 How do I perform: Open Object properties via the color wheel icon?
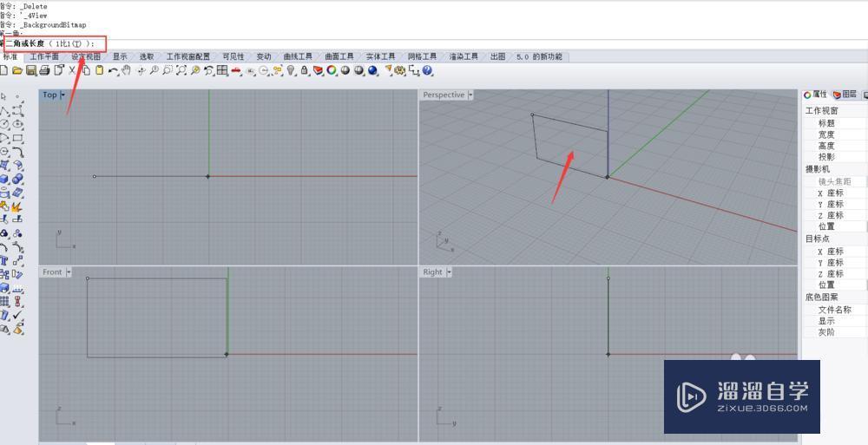[332, 70]
